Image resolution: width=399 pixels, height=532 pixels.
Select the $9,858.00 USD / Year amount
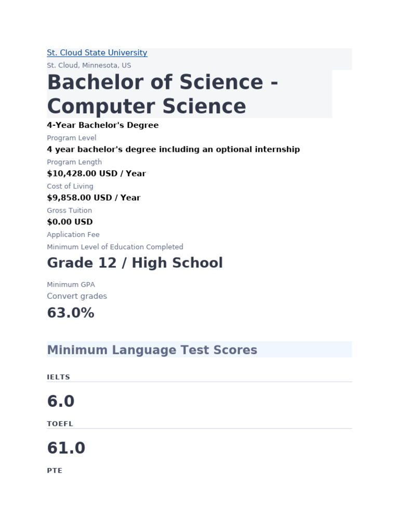[x=94, y=198]
